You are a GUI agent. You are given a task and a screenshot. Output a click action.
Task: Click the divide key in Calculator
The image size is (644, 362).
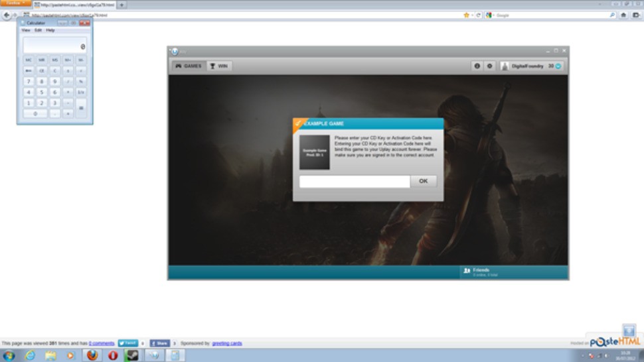[68, 81]
